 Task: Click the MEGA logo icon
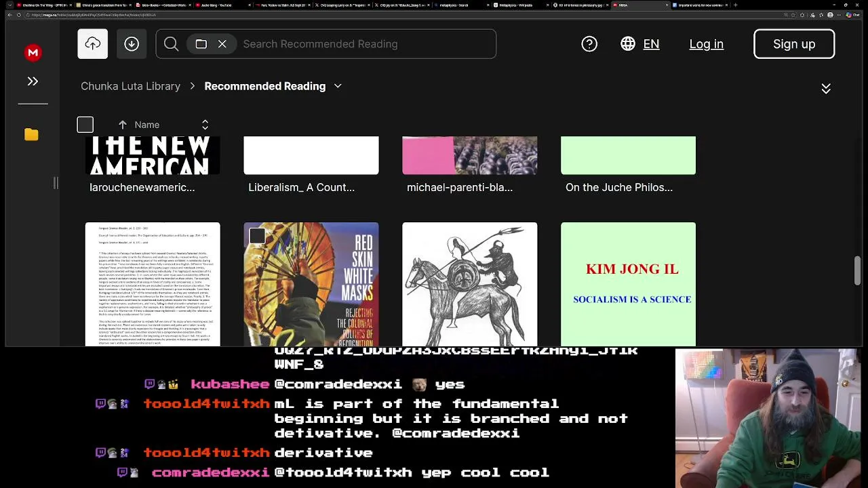tap(33, 53)
